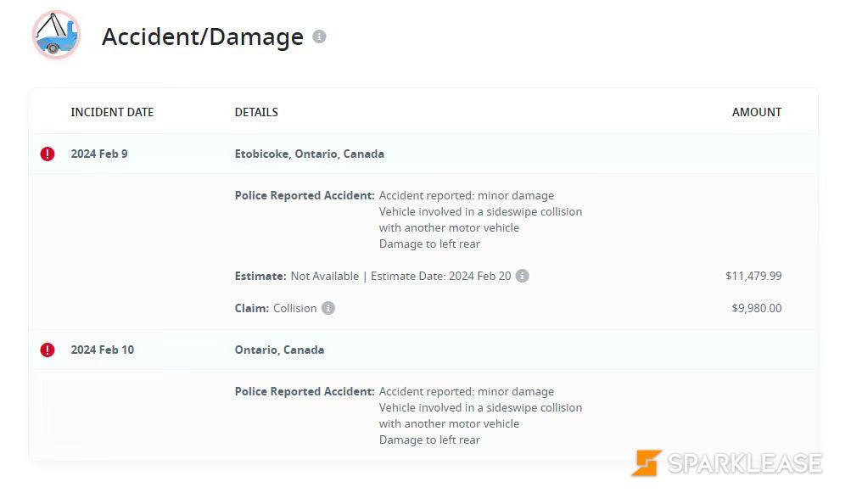This screenshot has width=851, height=504.
Task: Click red alert icon for 2024 Feb 9
Action: (48, 154)
